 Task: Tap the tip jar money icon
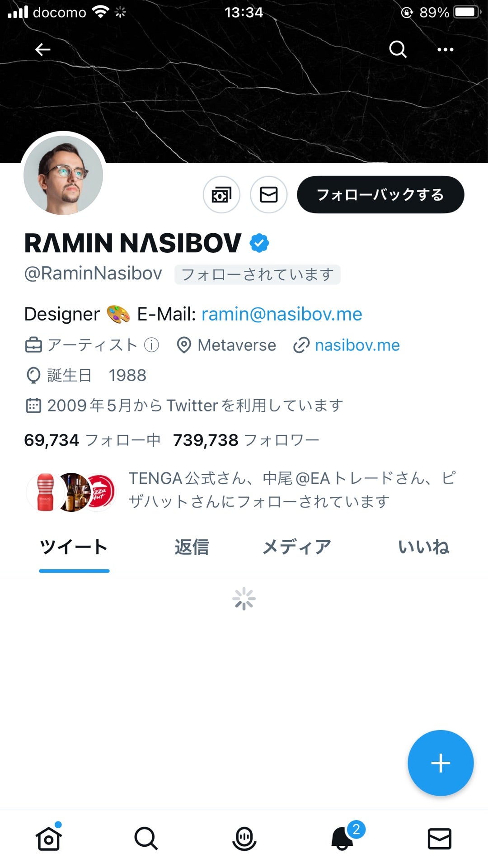point(221,195)
